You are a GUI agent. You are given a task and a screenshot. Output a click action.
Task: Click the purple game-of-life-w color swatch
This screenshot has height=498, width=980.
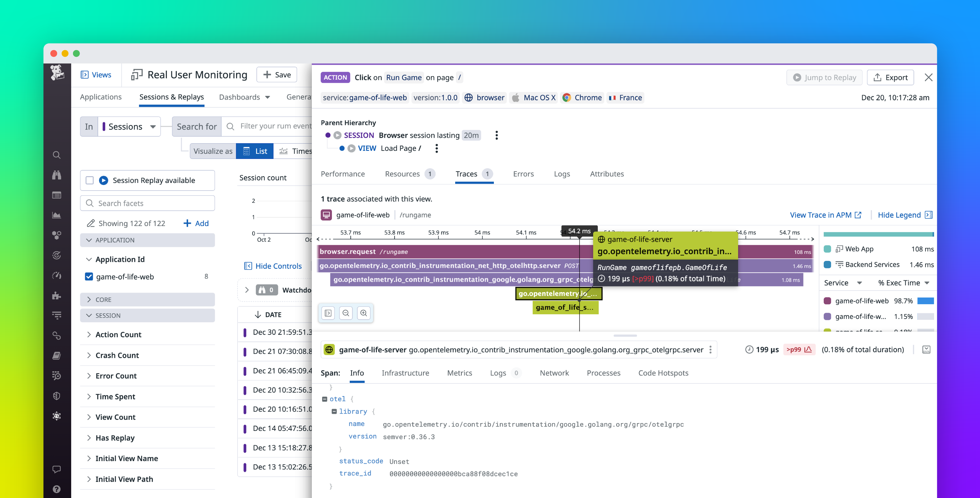pyautogui.click(x=827, y=316)
